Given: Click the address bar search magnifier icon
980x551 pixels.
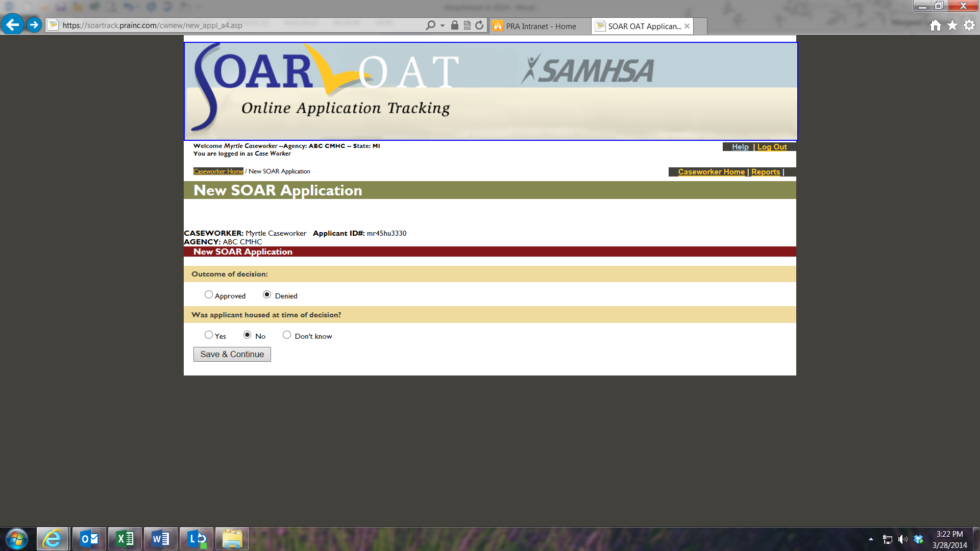Looking at the screenshot, I should 430,26.
